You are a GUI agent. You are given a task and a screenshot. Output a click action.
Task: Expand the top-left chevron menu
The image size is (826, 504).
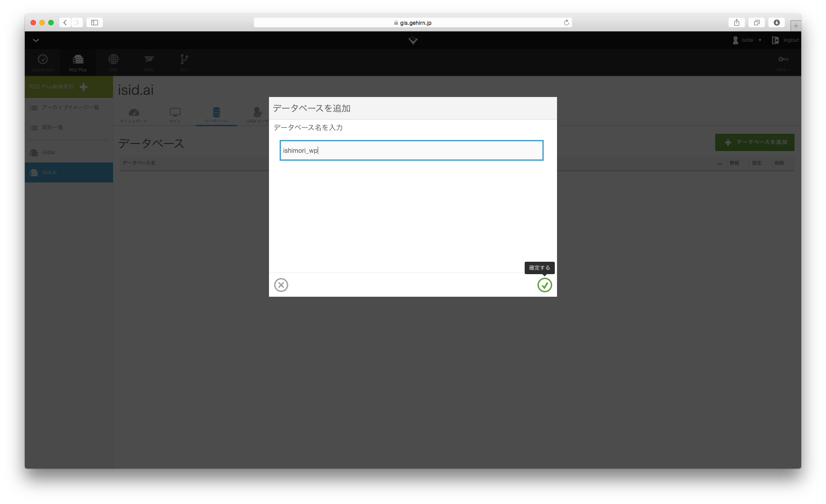(36, 40)
